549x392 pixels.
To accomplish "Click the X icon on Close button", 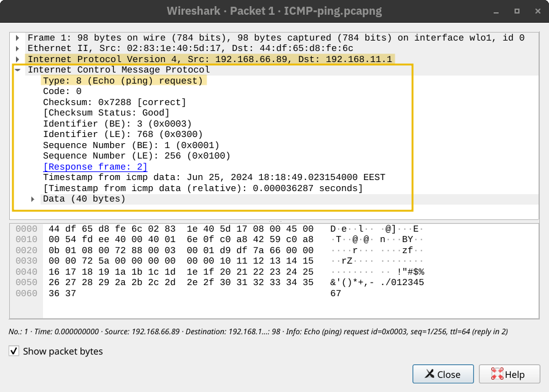I will [429, 374].
